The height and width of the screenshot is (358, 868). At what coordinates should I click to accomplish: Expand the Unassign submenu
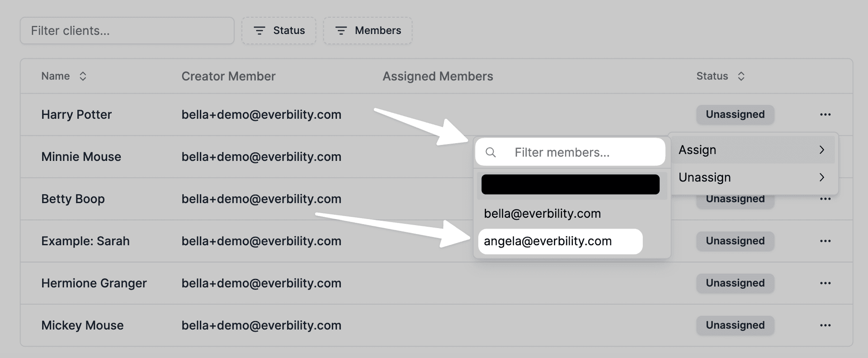tap(752, 177)
